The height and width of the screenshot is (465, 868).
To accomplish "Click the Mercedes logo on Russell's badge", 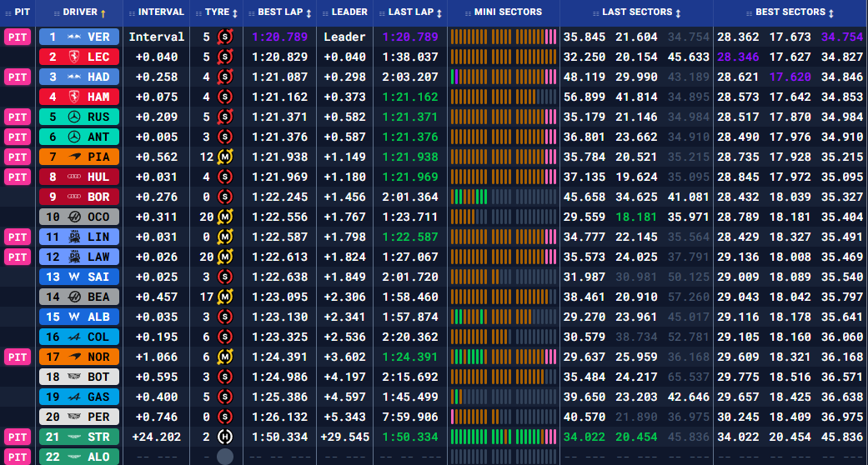I will (74, 117).
